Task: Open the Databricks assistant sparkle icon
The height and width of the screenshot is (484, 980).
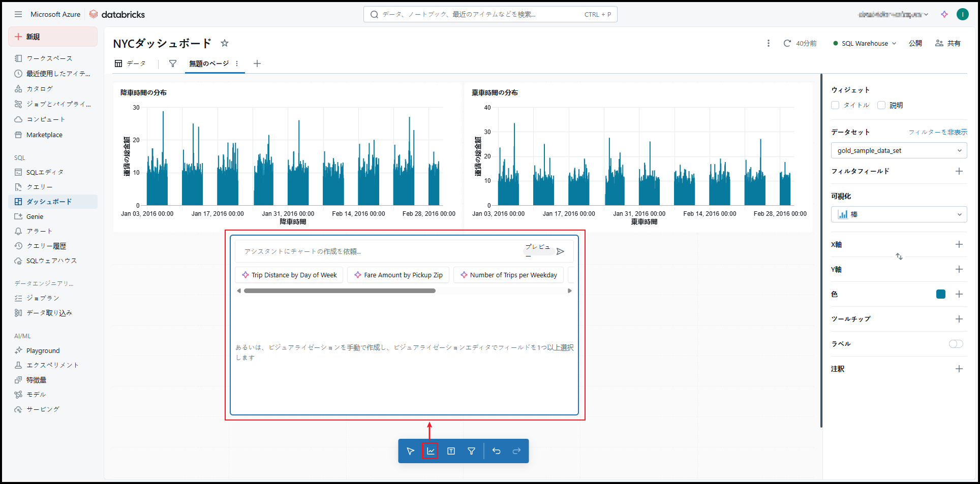Action: pyautogui.click(x=944, y=14)
